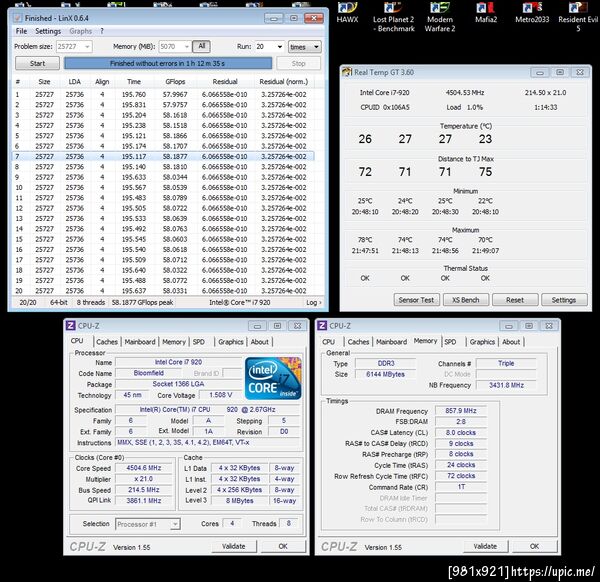Open the Resident Evil 5 desktop icon

(578, 17)
